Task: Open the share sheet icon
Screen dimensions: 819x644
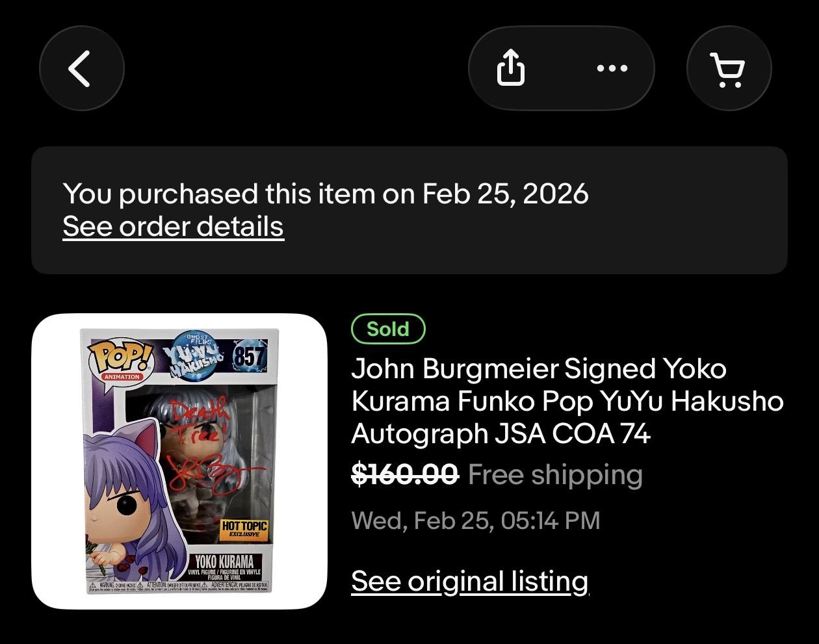Action: coord(511,68)
